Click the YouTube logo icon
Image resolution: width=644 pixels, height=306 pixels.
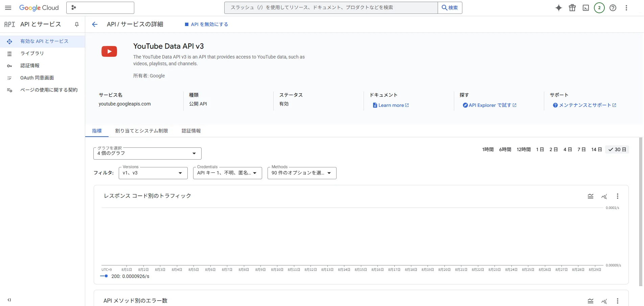[109, 51]
